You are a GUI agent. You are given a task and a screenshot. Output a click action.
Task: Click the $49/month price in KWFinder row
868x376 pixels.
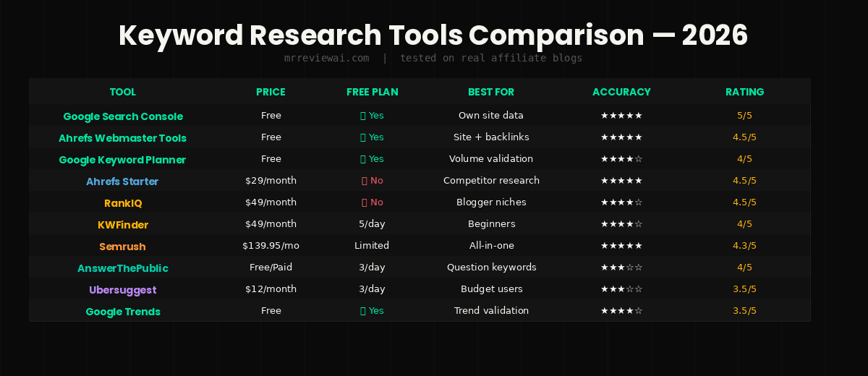(x=271, y=224)
